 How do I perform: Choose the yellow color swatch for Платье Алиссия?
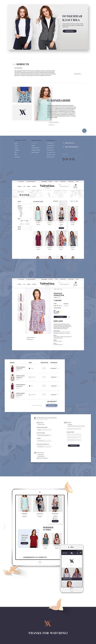tap(60, 312)
